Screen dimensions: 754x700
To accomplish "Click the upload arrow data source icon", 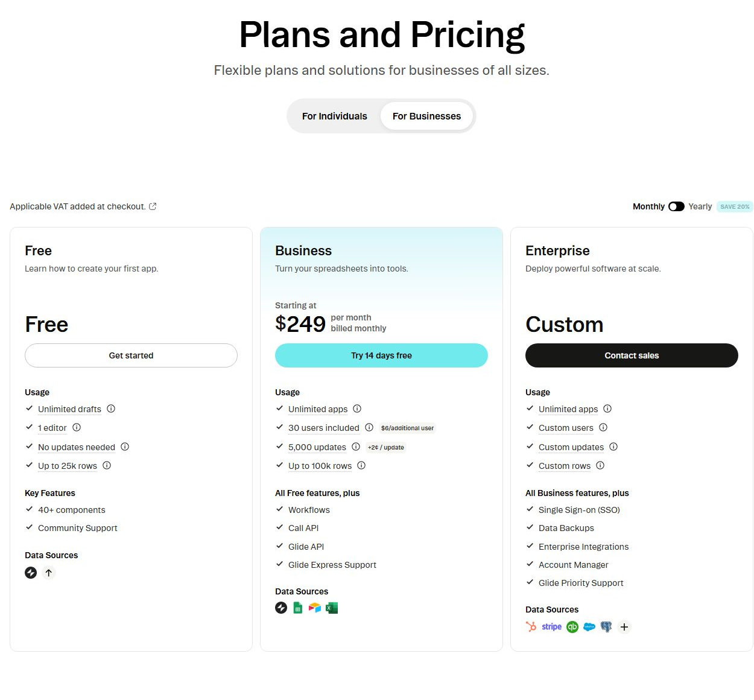I will [x=49, y=573].
